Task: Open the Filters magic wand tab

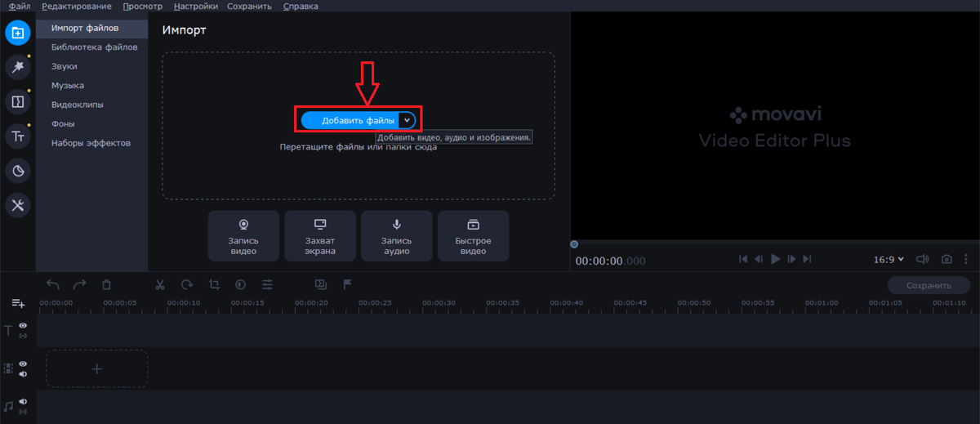Action: coord(18,67)
